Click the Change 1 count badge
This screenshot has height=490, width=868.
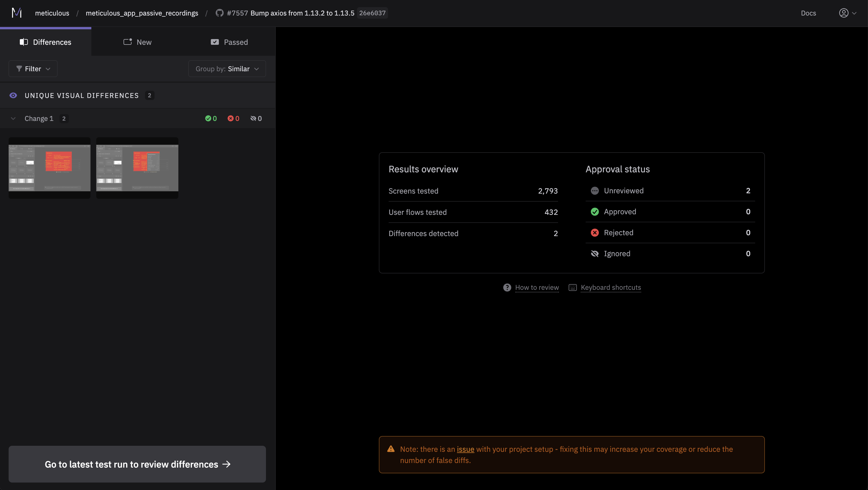click(64, 119)
